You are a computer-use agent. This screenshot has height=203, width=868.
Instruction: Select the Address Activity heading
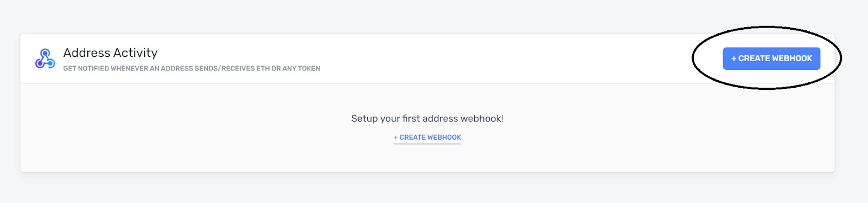pos(110,53)
